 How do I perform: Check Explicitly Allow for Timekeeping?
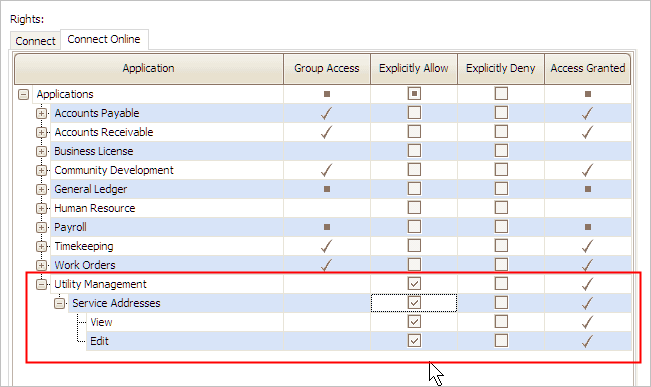click(414, 246)
